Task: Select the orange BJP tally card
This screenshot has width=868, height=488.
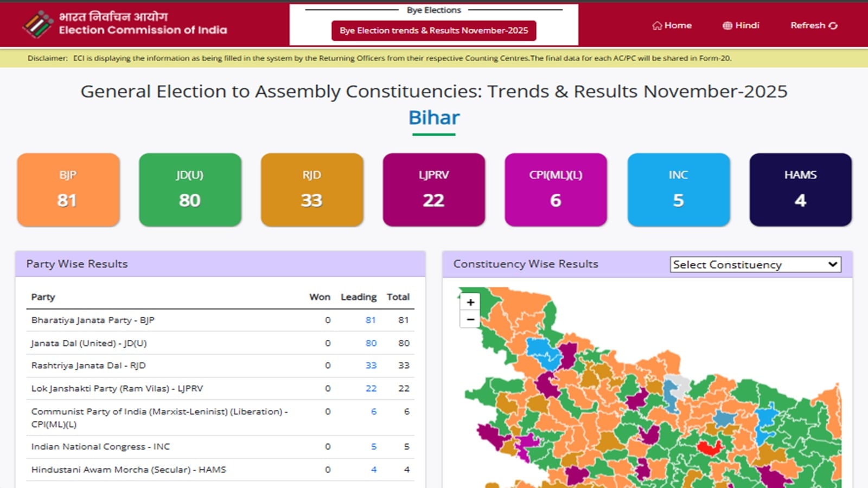Action: [68, 189]
